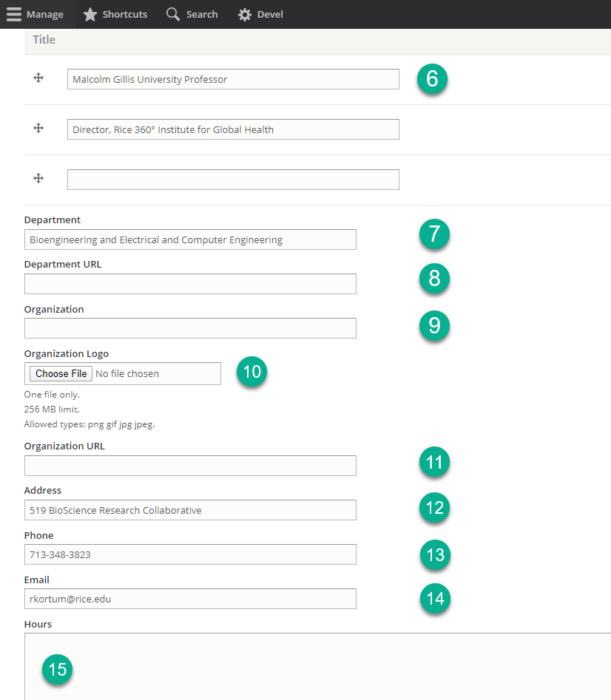This screenshot has width=611, height=700.
Task: Click drag handle next to Director title row
Action: coord(38,128)
